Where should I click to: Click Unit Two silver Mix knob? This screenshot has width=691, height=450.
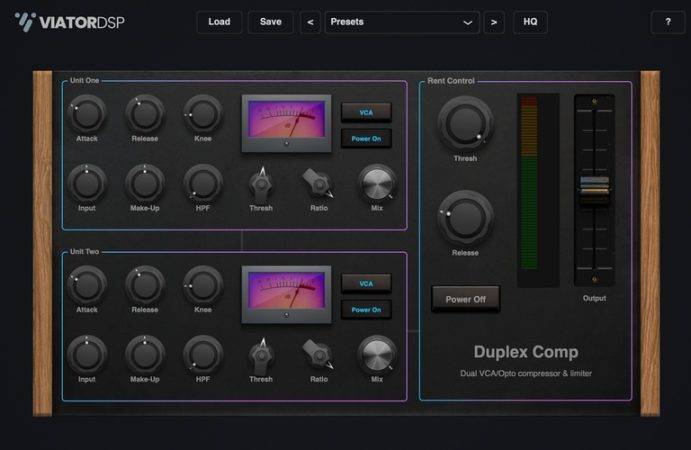pyautogui.click(x=377, y=355)
